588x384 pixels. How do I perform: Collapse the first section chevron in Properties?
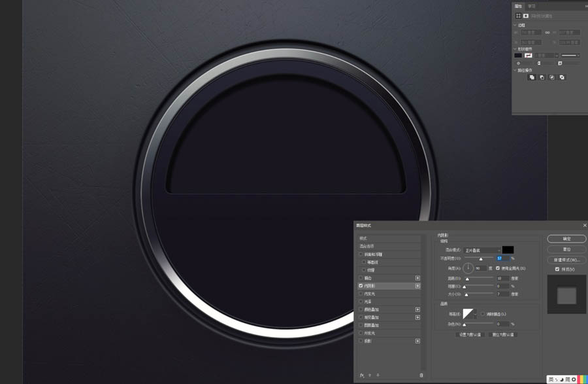coord(515,25)
